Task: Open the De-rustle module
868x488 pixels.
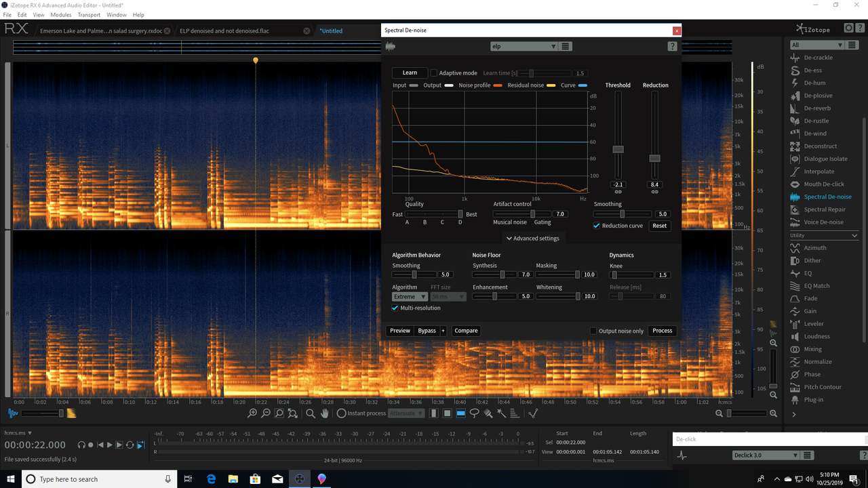Action: 816,121
